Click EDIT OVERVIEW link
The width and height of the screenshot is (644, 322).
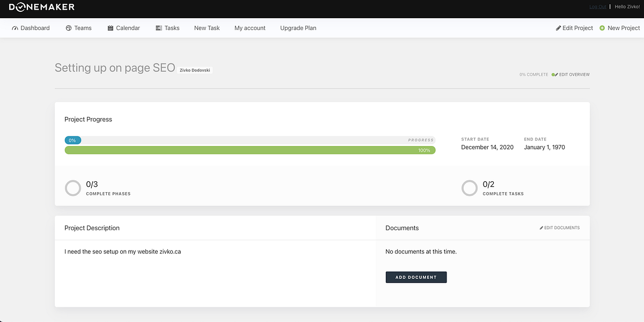coord(574,75)
